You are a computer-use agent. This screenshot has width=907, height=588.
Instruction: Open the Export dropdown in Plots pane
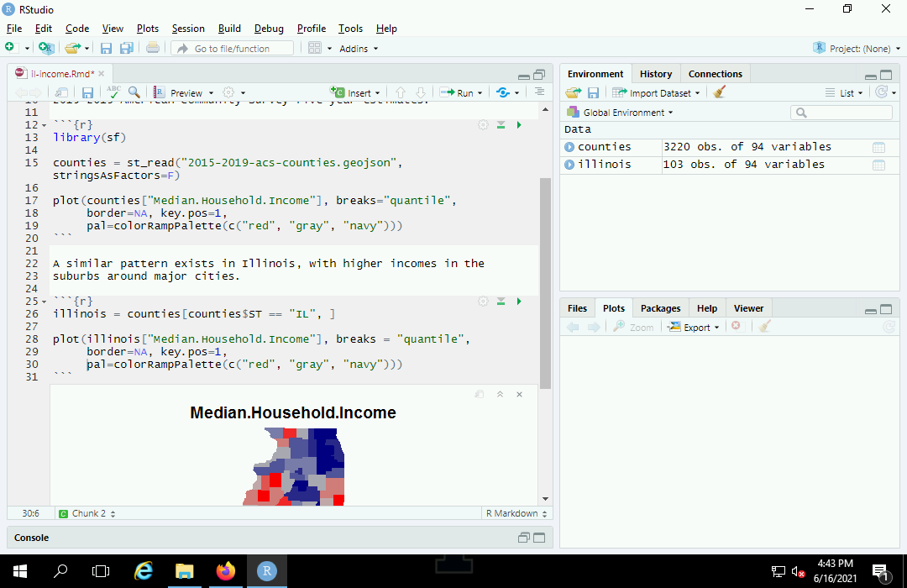tap(695, 327)
